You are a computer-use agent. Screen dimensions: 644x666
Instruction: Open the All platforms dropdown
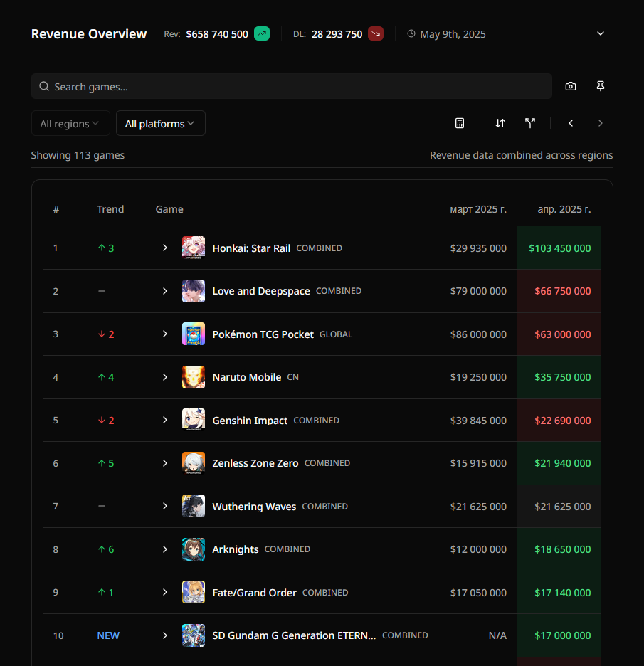(x=161, y=123)
